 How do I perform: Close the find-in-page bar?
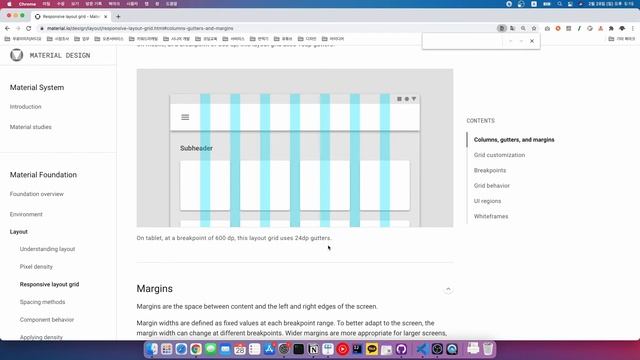(x=532, y=41)
